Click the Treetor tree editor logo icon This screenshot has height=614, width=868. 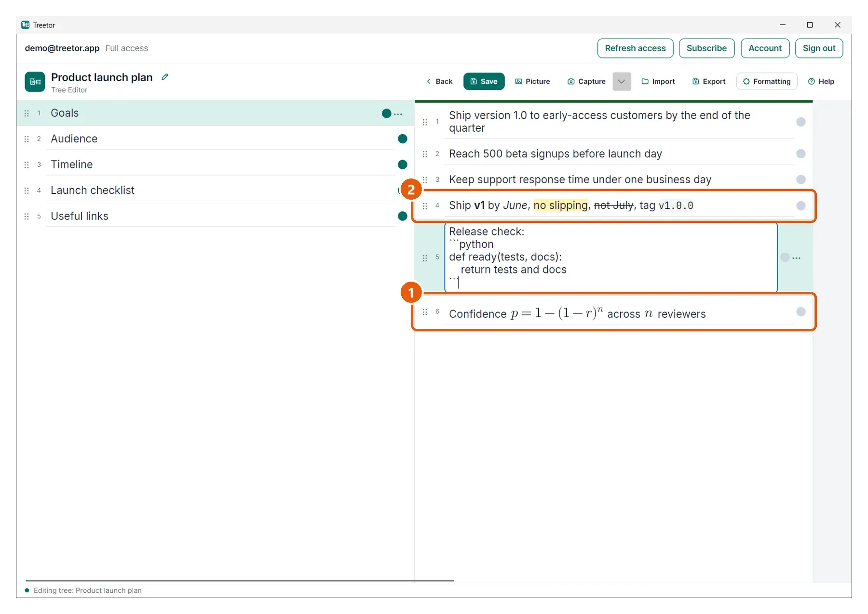(35, 82)
